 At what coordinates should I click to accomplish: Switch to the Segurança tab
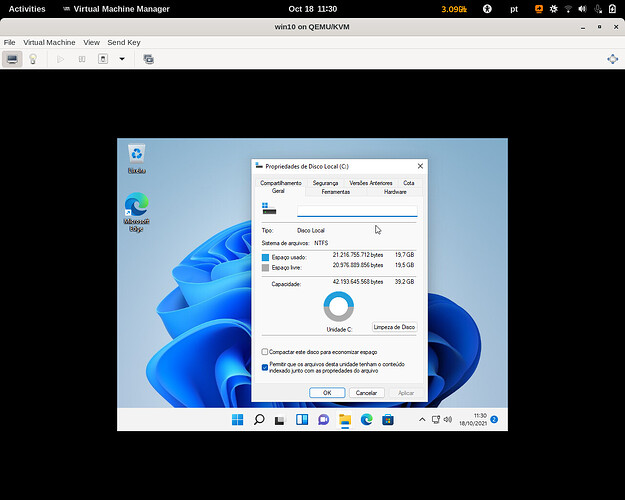[x=325, y=183]
